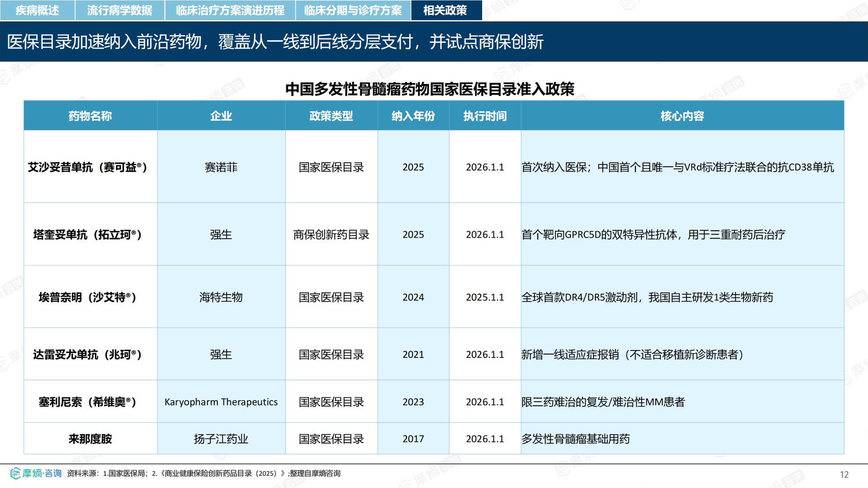Click the 赛诺菲 company cell

pos(221,167)
